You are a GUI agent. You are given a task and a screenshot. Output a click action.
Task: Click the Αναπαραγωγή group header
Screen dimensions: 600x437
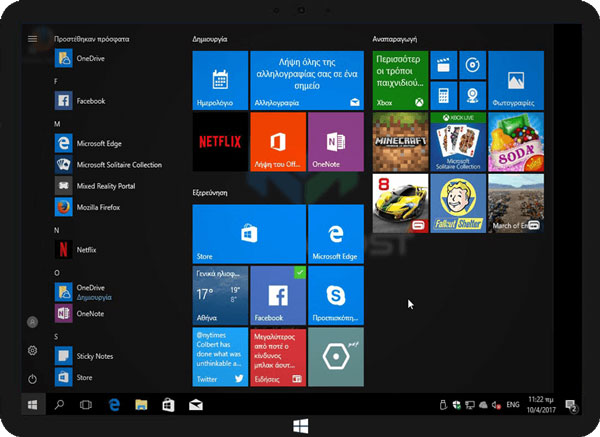(395, 39)
